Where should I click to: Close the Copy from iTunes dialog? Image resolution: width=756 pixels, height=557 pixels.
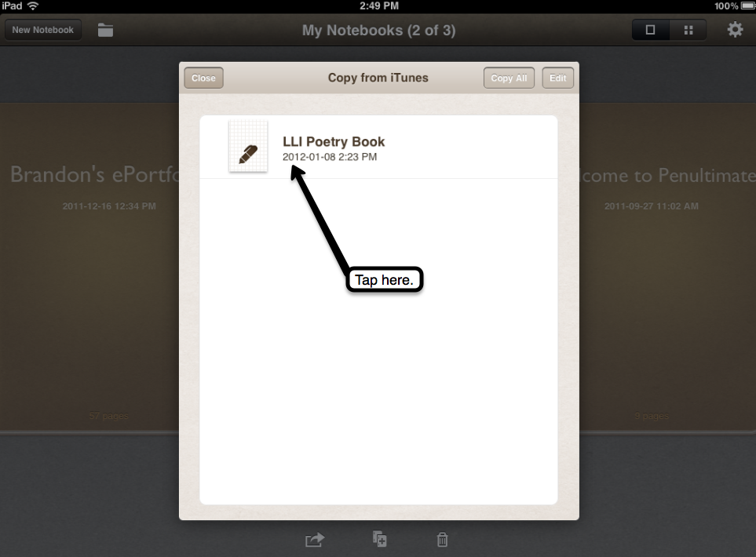tap(203, 78)
